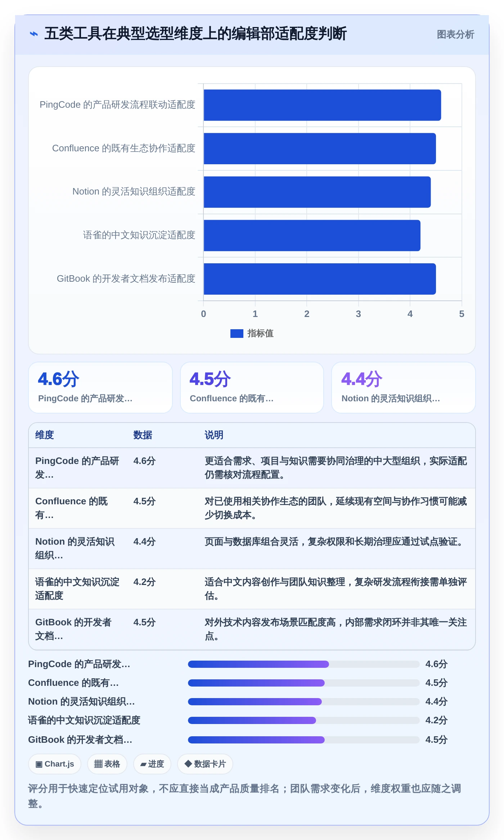Click the GitBook bar in the chart
Image resolution: width=504 pixels, height=840 pixels.
click(320, 279)
